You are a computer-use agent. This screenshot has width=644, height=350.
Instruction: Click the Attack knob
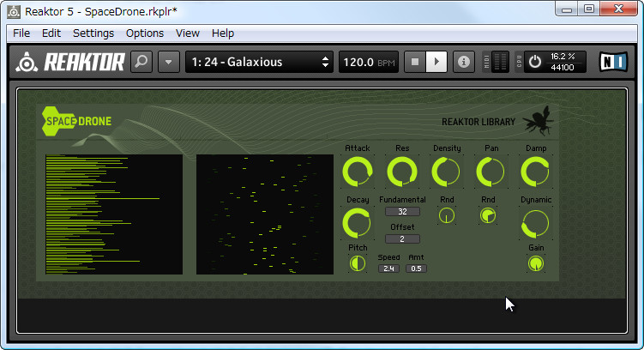tap(358, 172)
